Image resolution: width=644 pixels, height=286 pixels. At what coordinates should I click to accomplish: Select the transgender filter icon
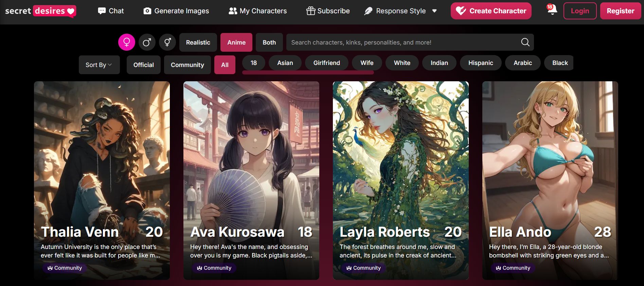click(167, 42)
